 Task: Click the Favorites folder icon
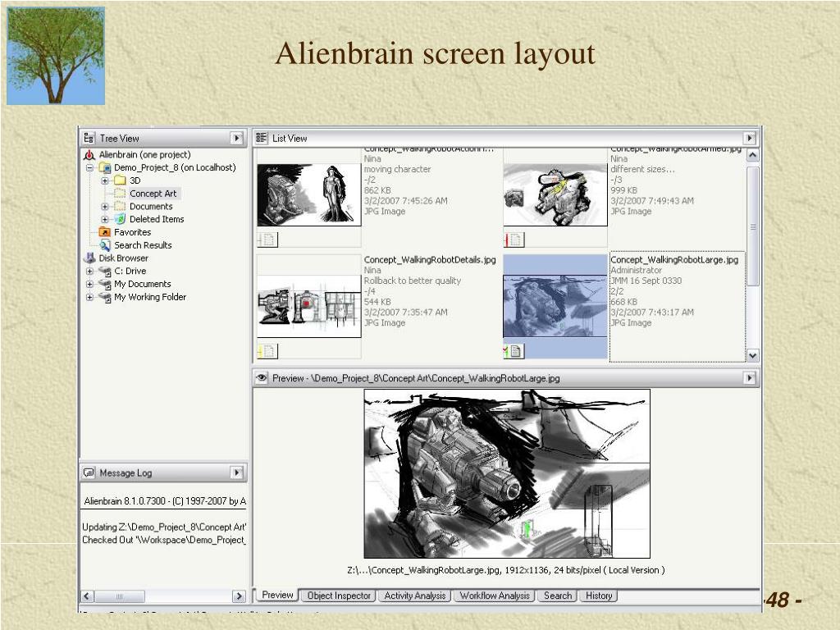click(105, 232)
